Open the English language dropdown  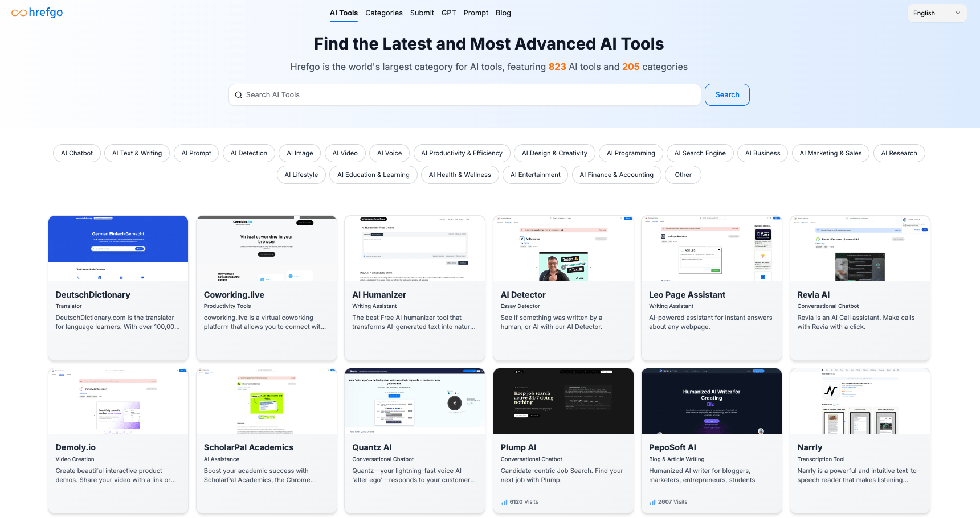[937, 13]
